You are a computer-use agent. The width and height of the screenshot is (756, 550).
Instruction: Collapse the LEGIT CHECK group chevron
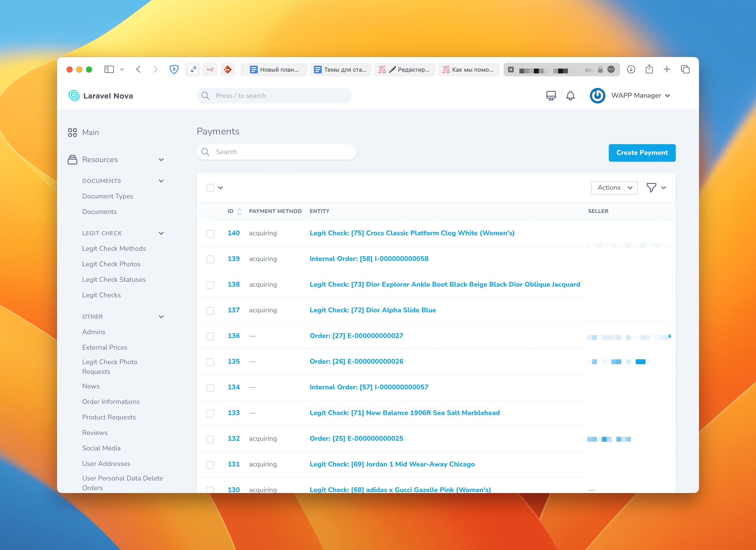(161, 233)
